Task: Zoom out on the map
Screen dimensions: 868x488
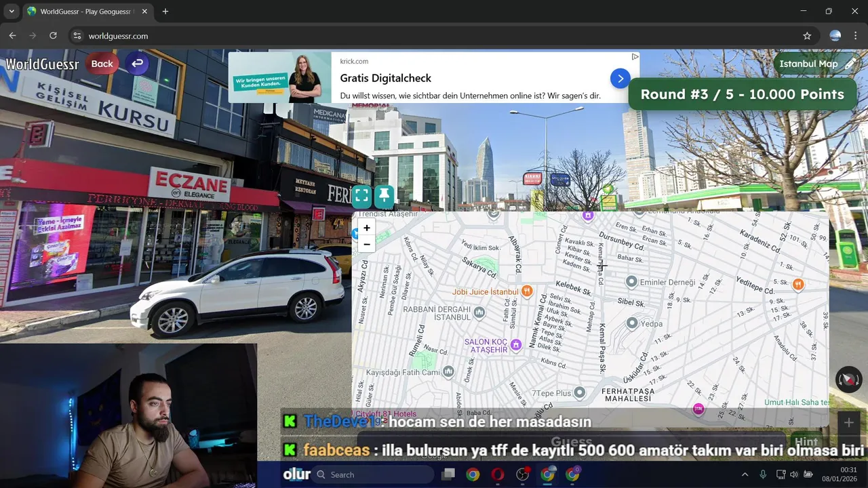Action: pos(367,244)
